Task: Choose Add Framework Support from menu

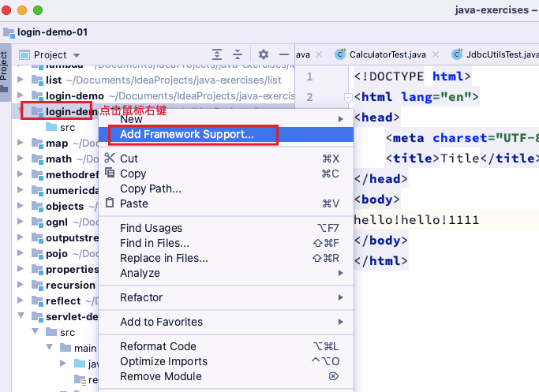Action: click(x=226, y=134)
